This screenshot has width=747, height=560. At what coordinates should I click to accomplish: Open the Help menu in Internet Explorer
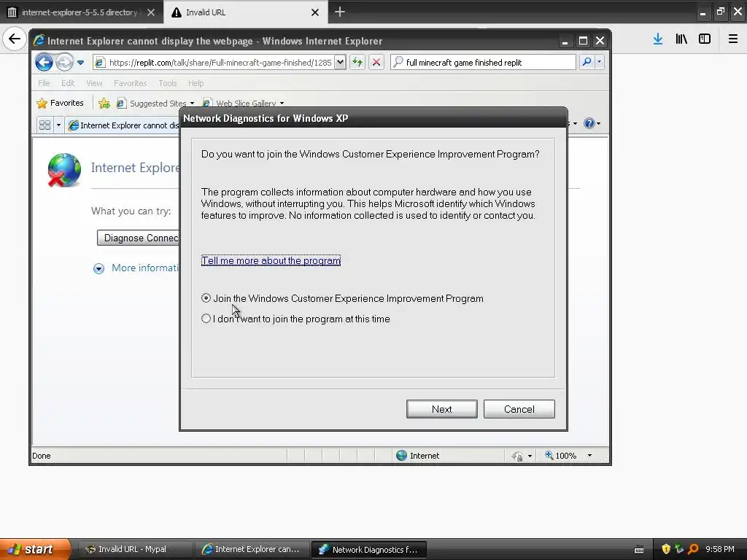click(196, 83)
